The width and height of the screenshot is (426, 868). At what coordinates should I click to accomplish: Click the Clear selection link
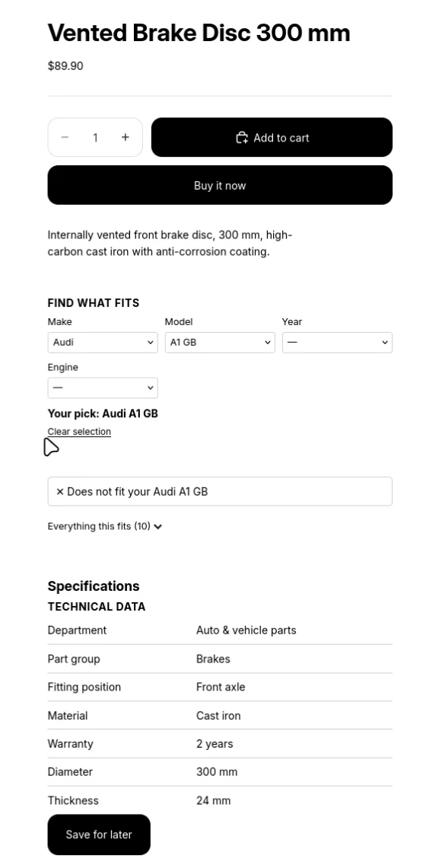point(79,431)
